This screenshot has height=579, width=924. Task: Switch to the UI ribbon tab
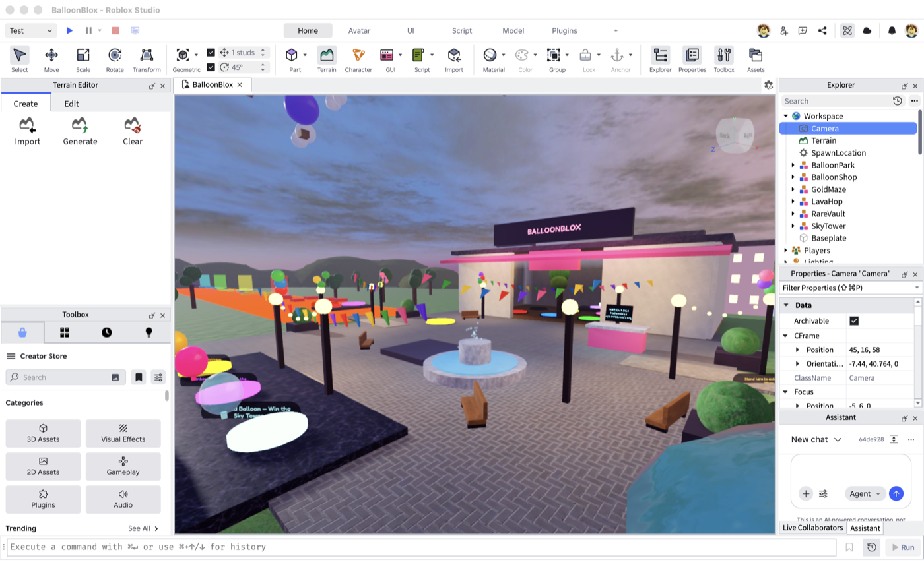pyautogui.click(x=411, y=31)
